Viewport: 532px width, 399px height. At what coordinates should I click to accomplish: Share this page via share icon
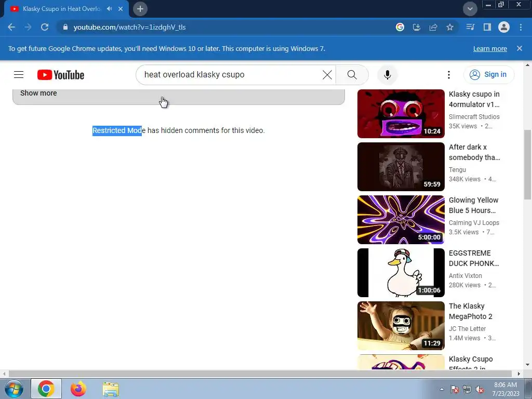pyautogui.click(x=433, y=27)
